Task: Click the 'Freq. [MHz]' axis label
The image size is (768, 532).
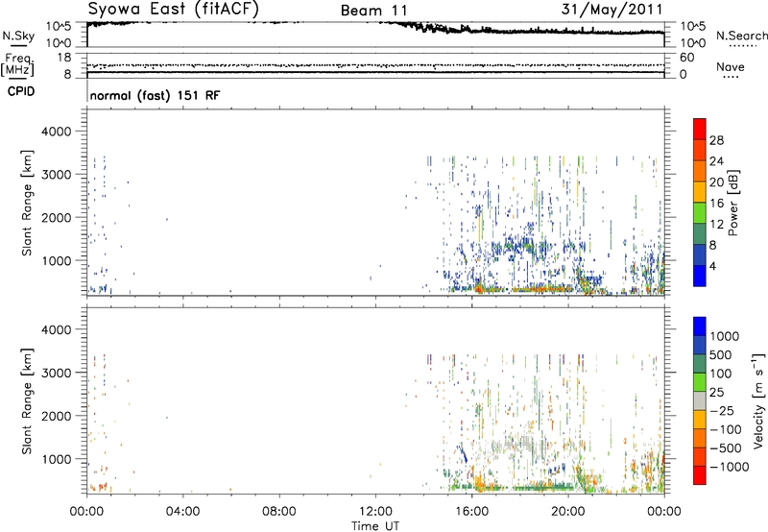Action: 17,64
